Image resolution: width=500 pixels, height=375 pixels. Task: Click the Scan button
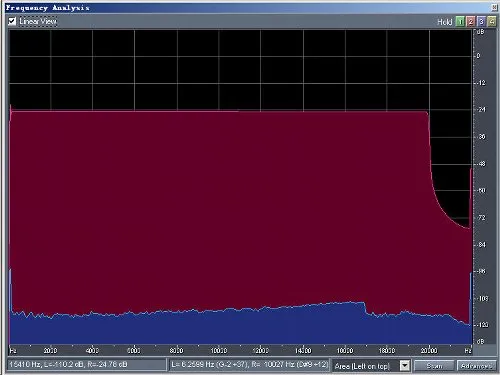click(434, 366)
